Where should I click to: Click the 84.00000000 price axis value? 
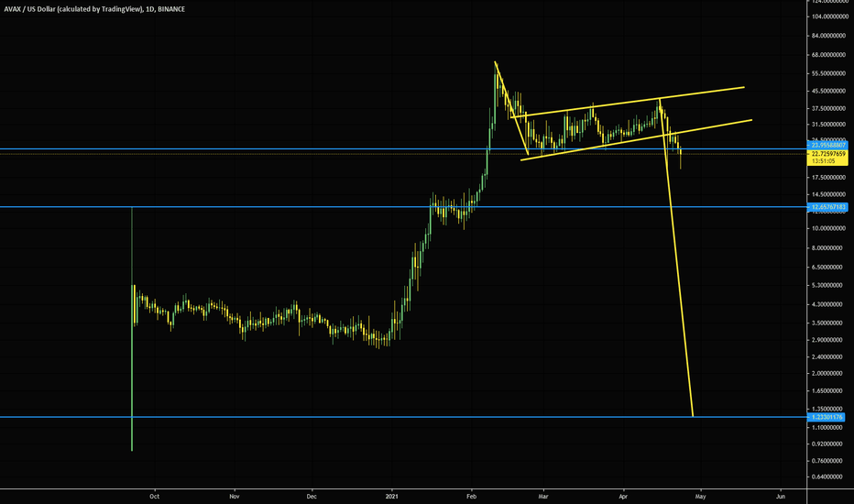[828, 36]
